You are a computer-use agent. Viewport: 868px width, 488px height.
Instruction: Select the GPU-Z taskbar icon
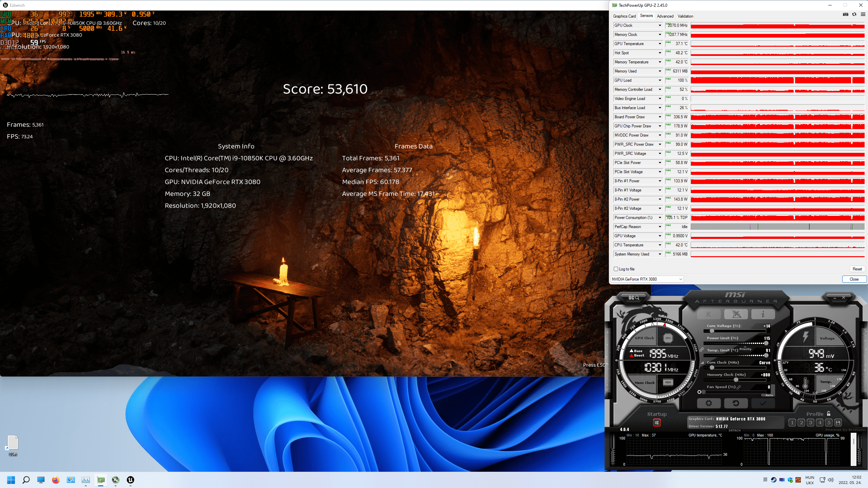tap(101, 480)
